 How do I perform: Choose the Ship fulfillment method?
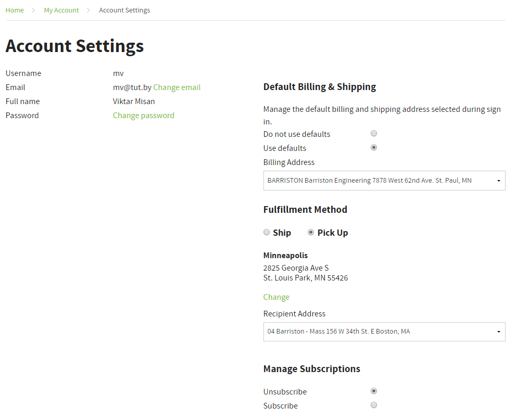(267, 232)
